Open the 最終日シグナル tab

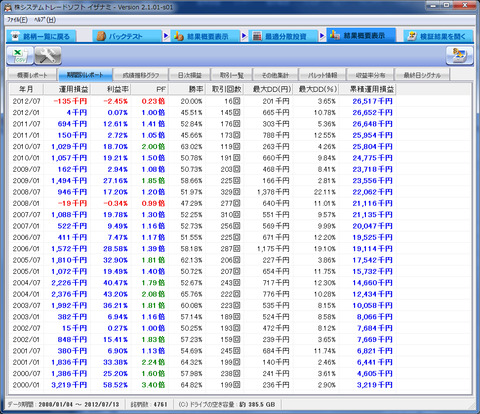422,75
